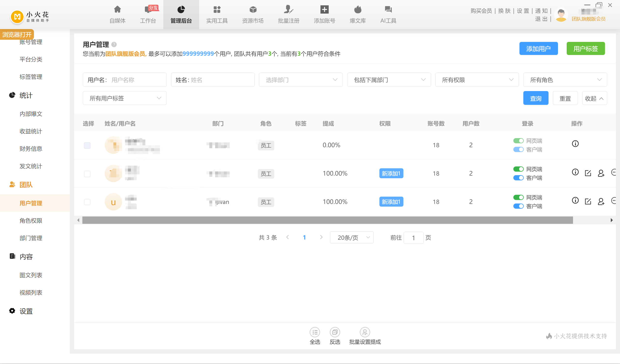Toggle 网页端 login for first user

(x=518, y=141)
